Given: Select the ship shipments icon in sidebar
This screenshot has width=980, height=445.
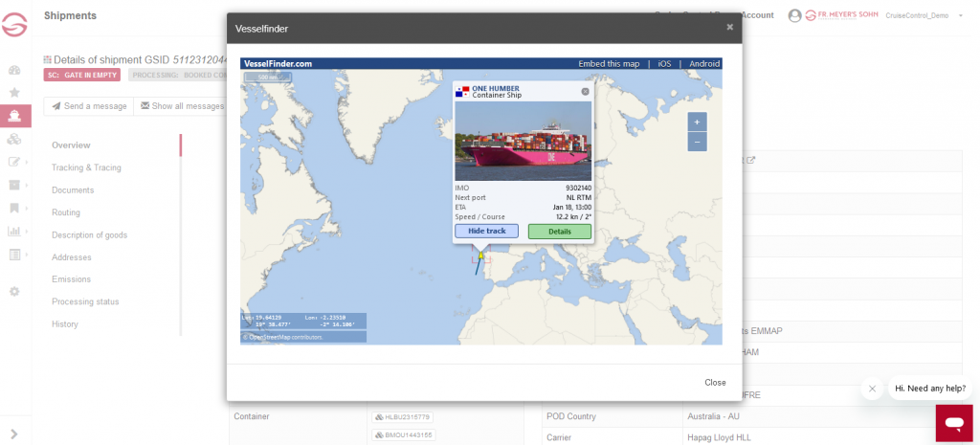Looking at the screenshot, I should coord(15,116).
